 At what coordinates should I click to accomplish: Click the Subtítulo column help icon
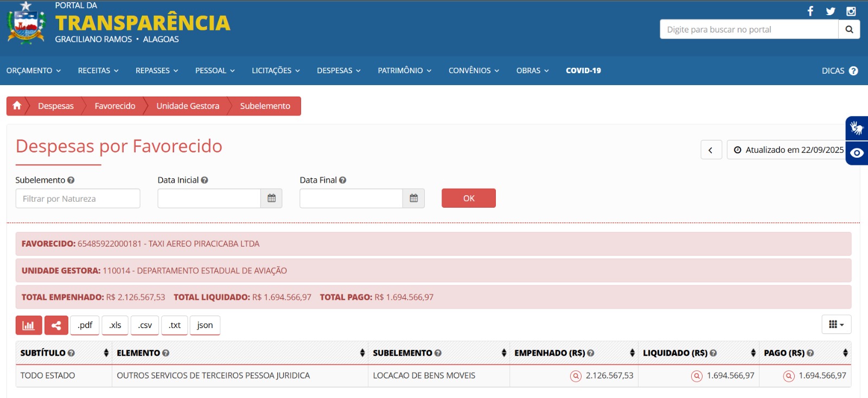click(x=71, y=353)
